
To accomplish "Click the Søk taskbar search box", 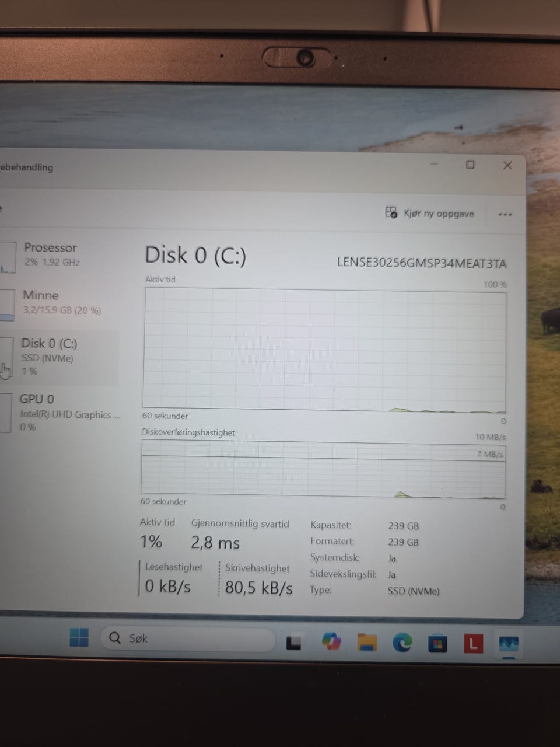I will [x=187, y=638].
